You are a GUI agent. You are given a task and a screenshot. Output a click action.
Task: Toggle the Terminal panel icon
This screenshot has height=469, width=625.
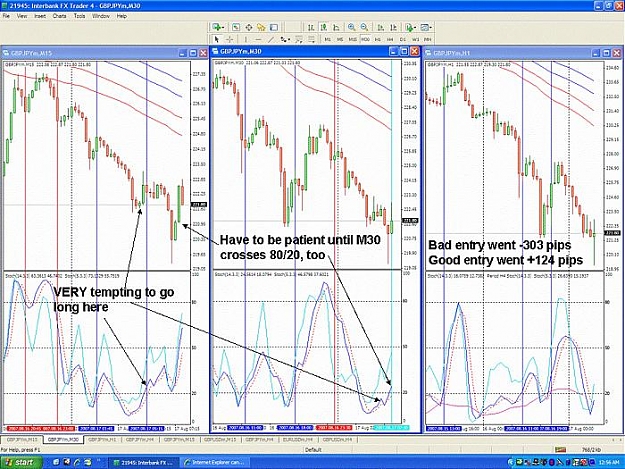coord(274,27)
